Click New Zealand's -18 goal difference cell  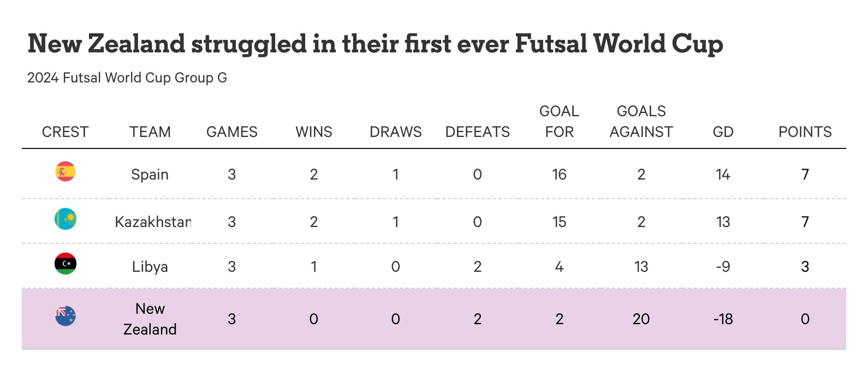723,319
